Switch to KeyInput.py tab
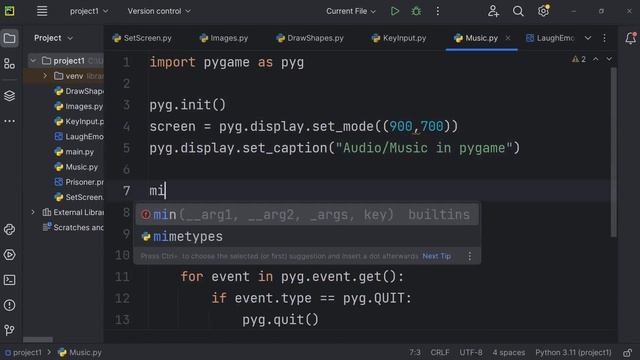 click(x=399, y=38)
